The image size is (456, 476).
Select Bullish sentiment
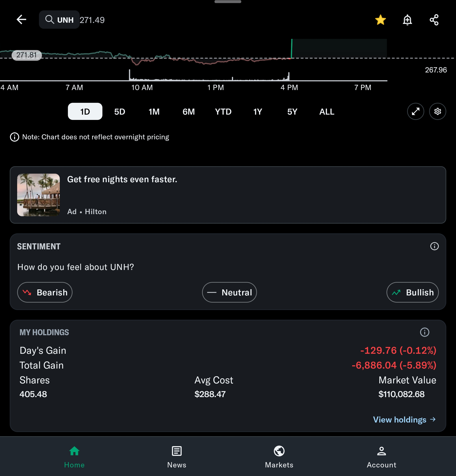[x=412, y=292]
